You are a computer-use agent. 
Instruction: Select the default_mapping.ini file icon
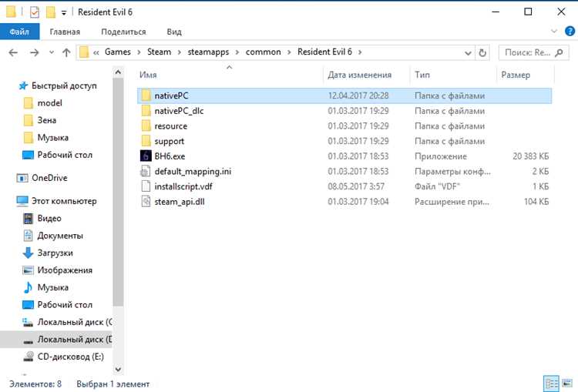(x=146, y=171)
